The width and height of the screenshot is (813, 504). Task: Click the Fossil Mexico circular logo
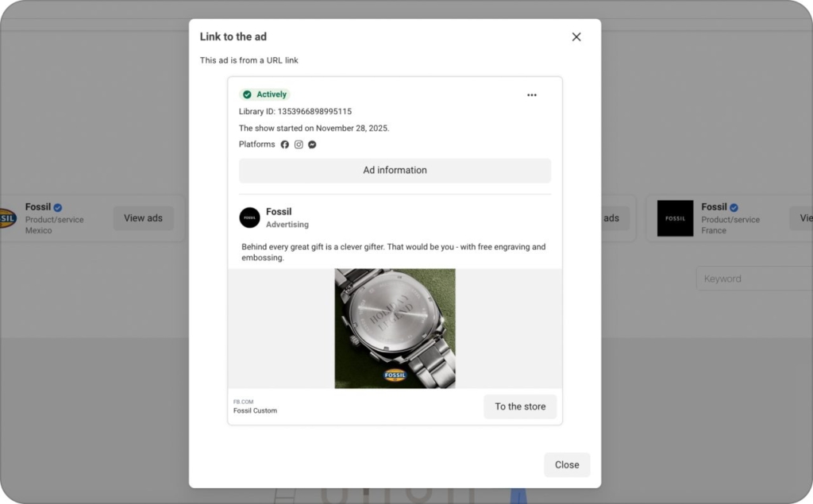coord(6,217)
